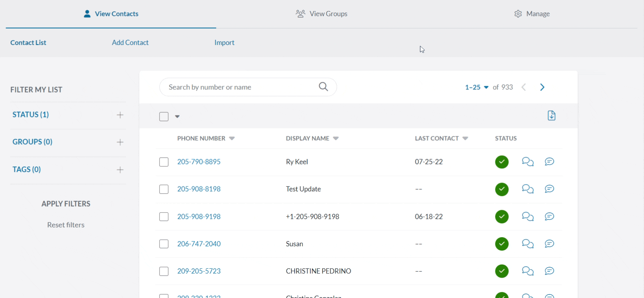Check the box for 205-790-8895
The height and width of the screenshot is (298, 644).
pos(164,162)
